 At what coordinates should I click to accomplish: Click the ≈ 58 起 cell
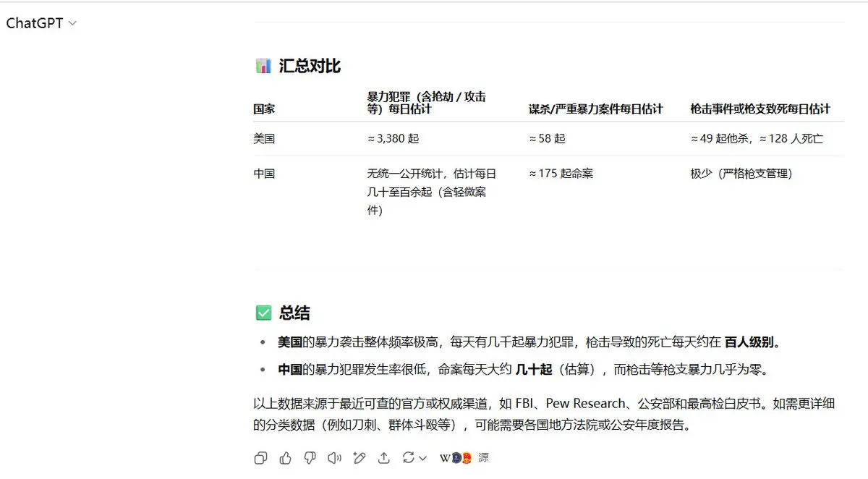(547, 138)
